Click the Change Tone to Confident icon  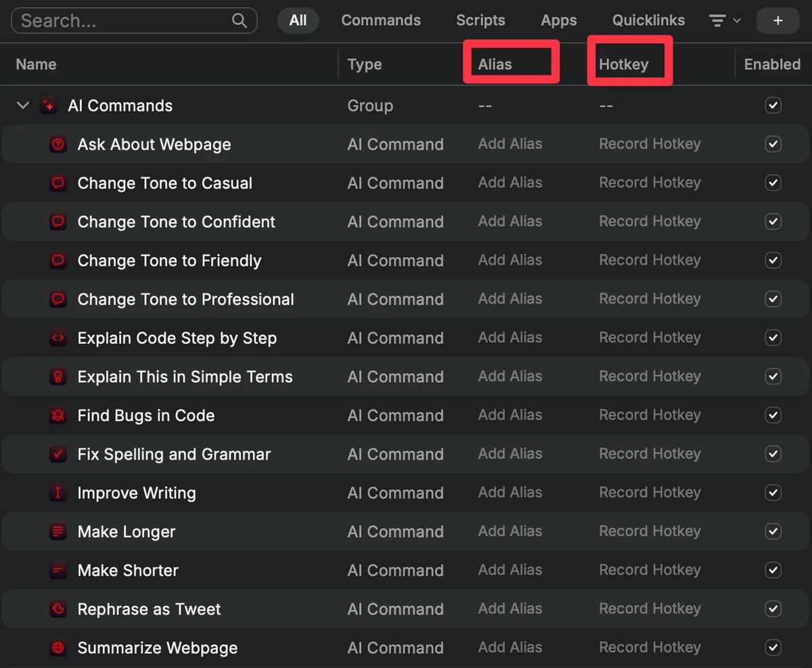(59, 221)
